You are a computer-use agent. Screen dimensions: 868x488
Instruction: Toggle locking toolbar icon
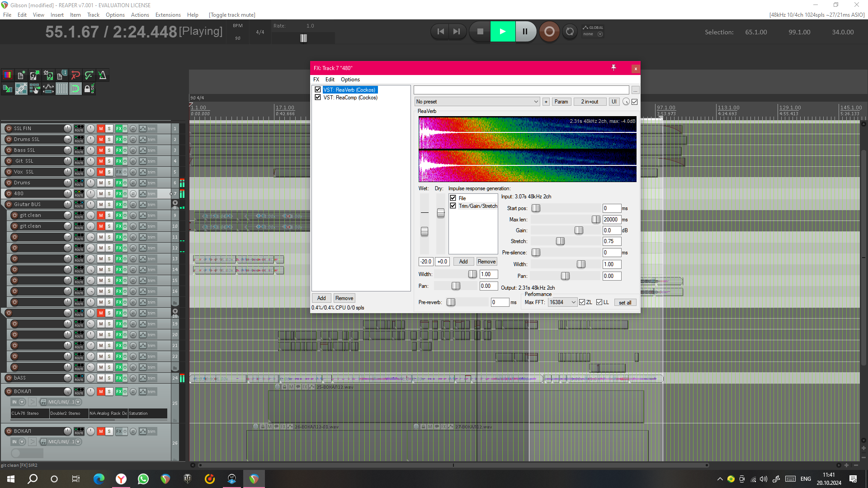click(89, 89)
